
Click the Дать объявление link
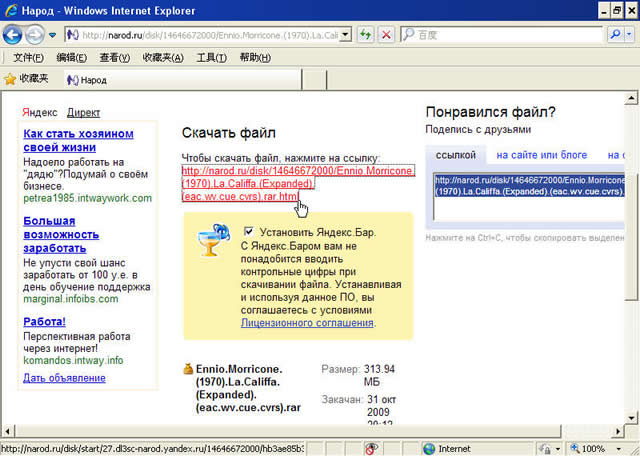point(64,378)
